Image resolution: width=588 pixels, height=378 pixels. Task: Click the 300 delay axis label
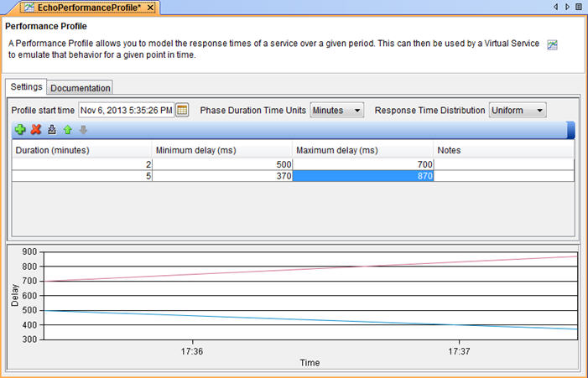(29, 339)
